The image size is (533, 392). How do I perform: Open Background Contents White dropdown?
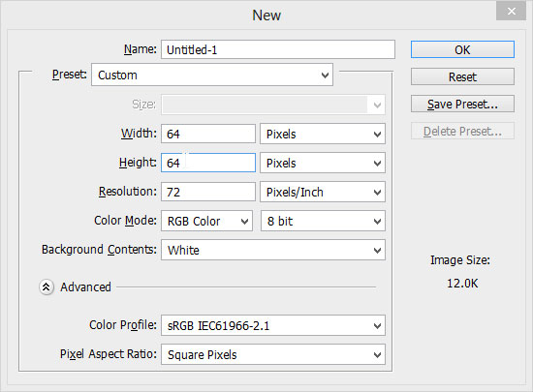273,250
